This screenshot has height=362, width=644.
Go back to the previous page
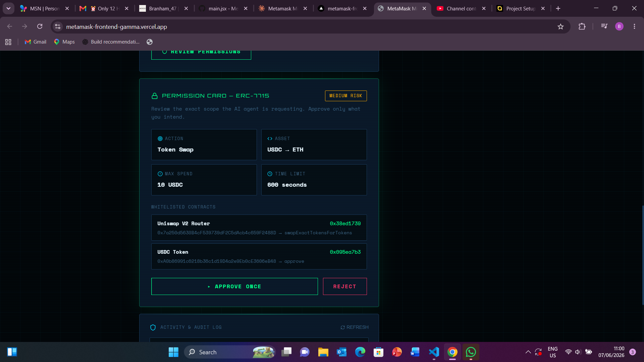pyautogui.click(x=10, y=26)
